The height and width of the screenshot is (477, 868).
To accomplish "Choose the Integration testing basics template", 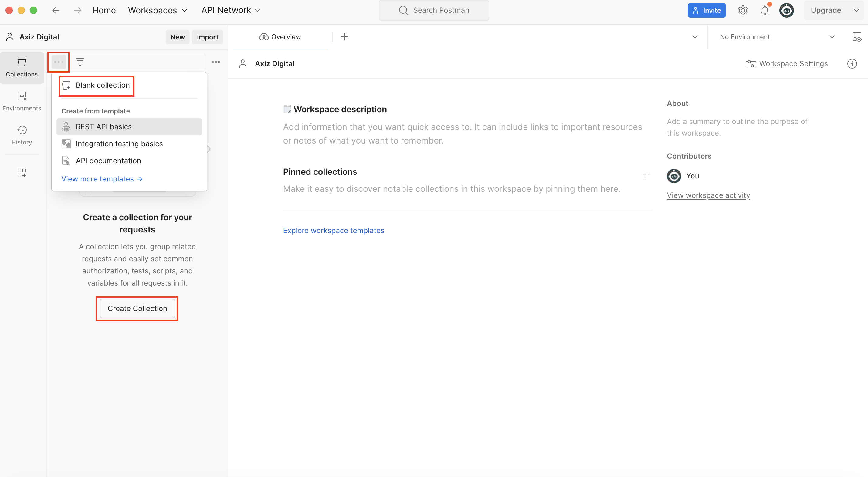I will (129, 144).
